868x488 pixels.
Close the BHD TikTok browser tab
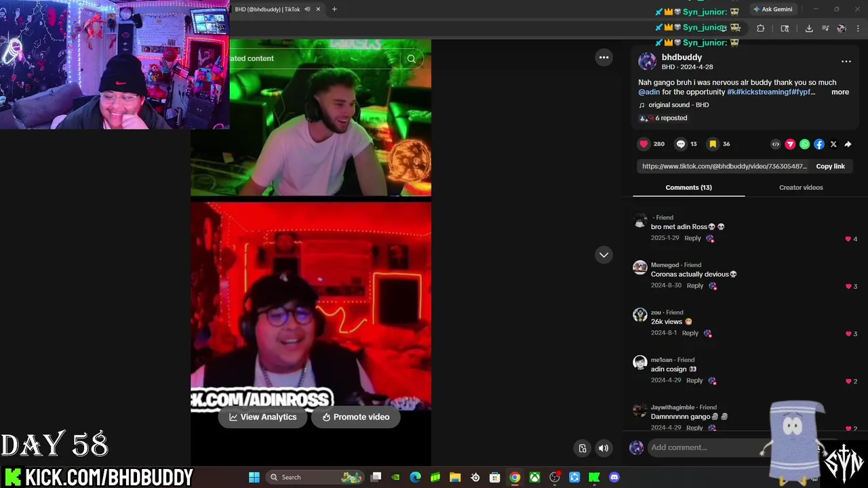pos(318,9)
